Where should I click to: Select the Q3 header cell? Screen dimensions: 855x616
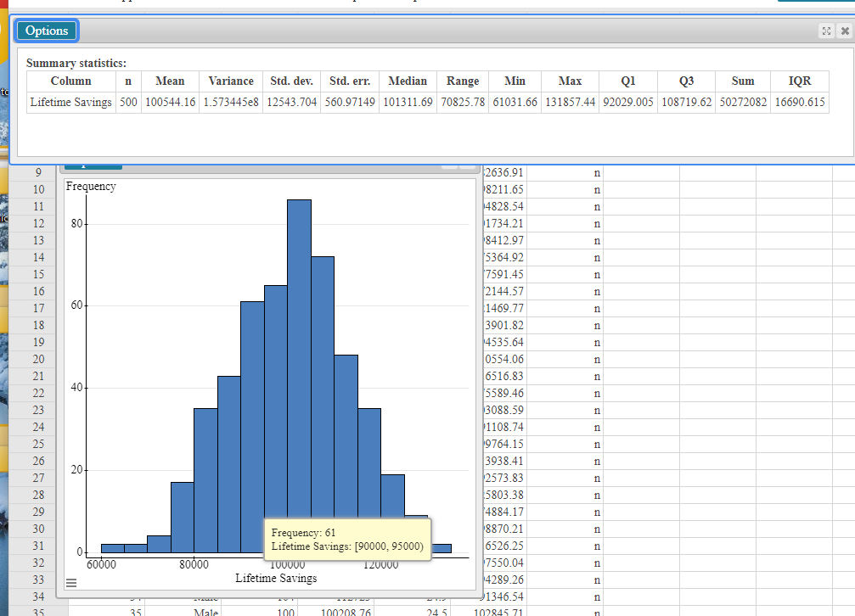pyautogui.click(x=687, y=81)
